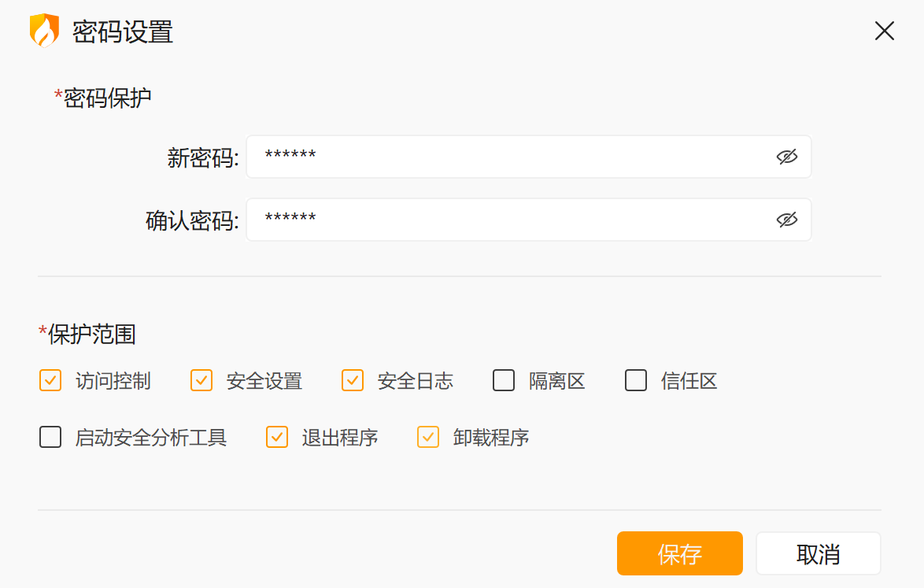Image resolution: width=924 pixels, height=588 pixels.
Task: Click the 密码设置 title text
Action: (123, 31)
